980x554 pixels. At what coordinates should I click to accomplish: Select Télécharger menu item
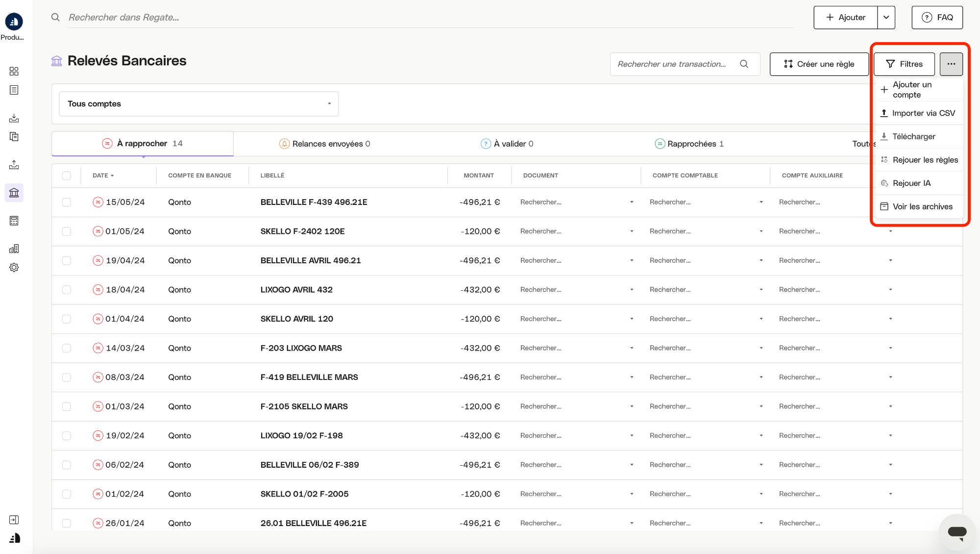pos(919,136)
